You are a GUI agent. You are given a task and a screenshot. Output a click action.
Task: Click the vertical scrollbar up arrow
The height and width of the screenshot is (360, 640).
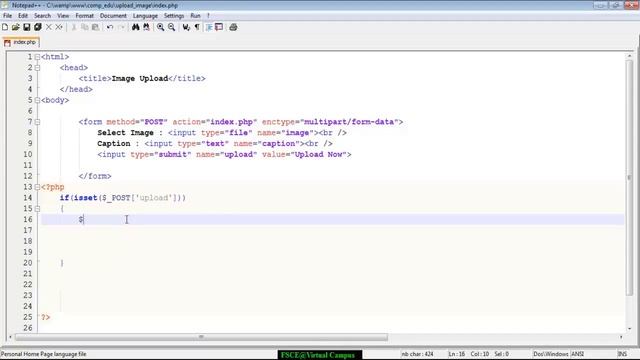(629, 56)
